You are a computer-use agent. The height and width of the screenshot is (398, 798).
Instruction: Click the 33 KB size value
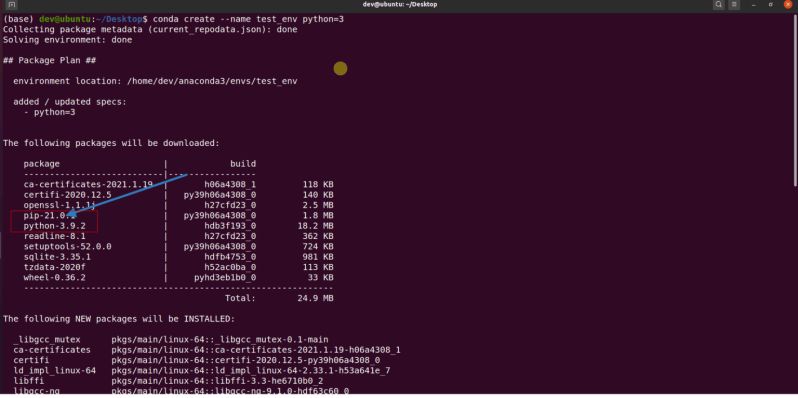click(320, 278)
